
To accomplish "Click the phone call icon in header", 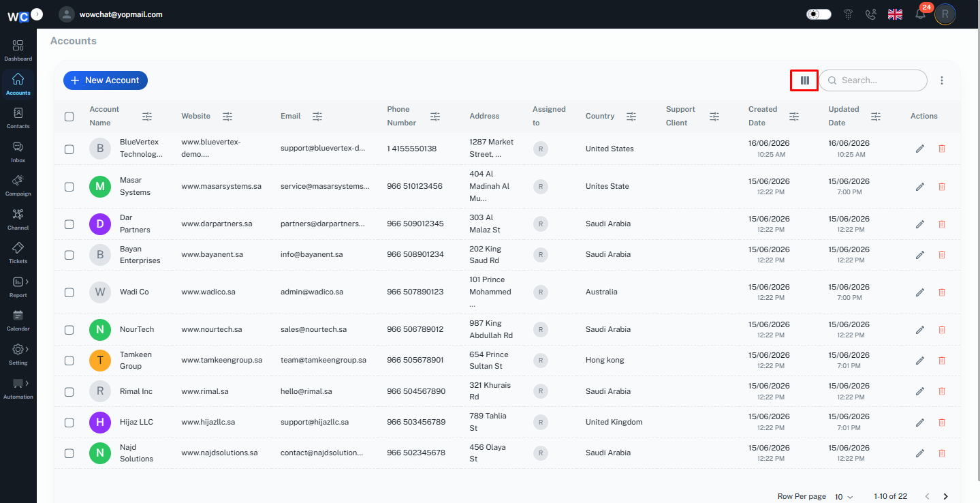I will pyautogui.click(x=870, y=14).
